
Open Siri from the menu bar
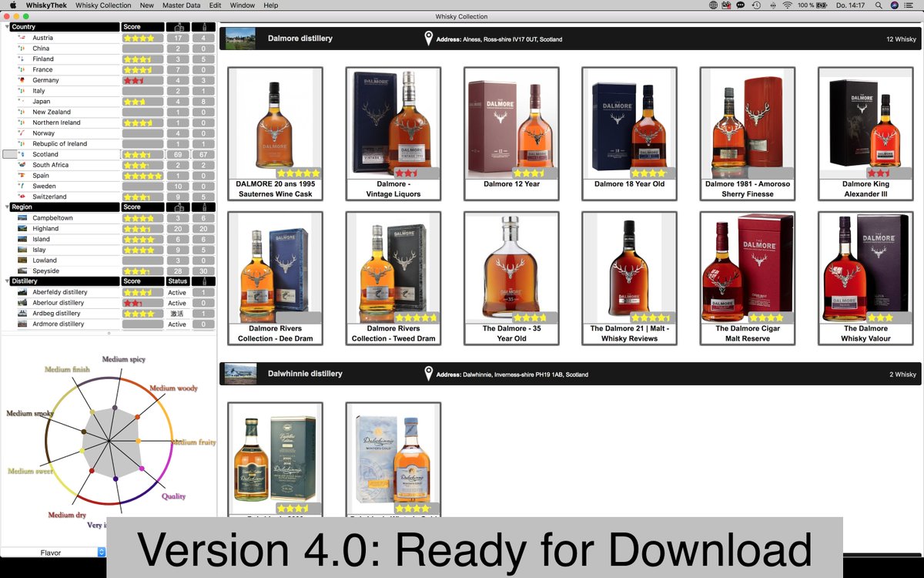click(894, 5)
